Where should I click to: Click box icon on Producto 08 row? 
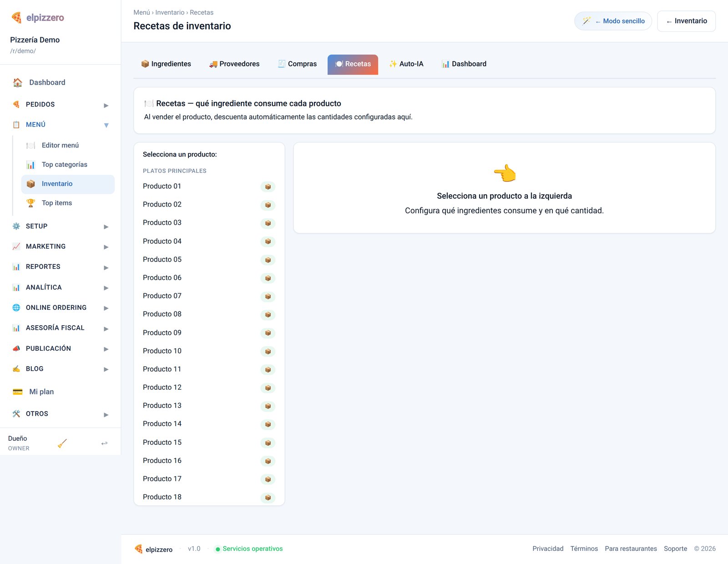click(x=268, y=314)
